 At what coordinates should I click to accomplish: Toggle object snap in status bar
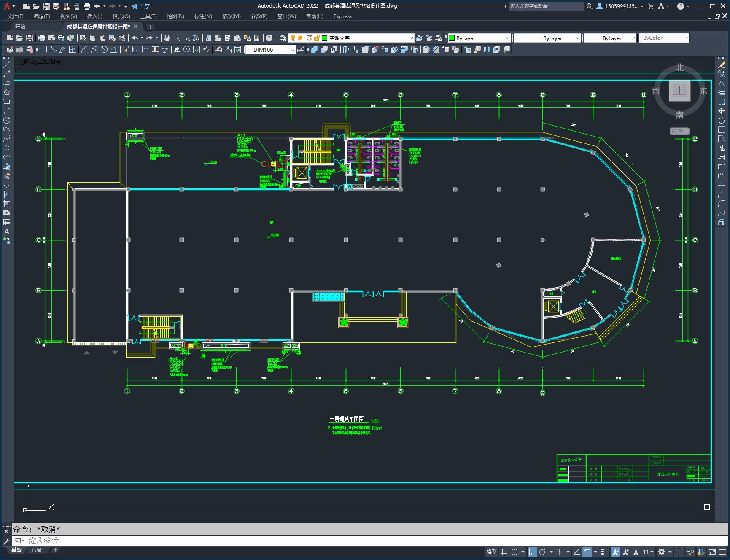587,552
